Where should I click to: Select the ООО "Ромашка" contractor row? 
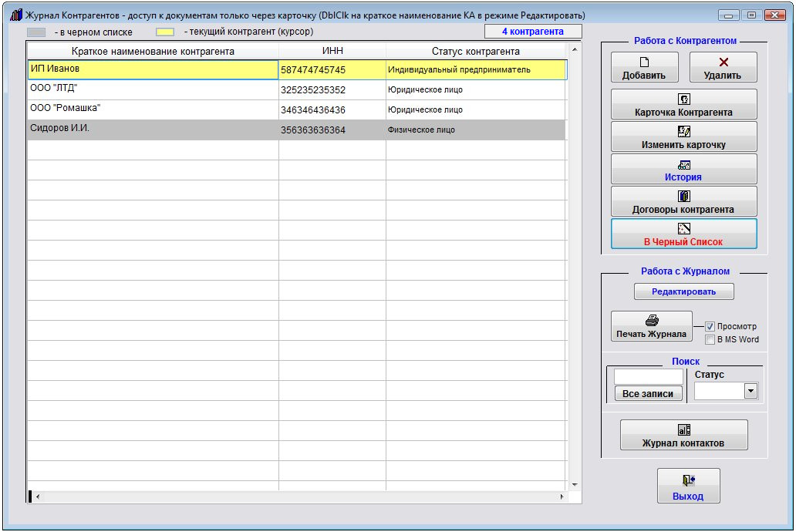point(153,109)
